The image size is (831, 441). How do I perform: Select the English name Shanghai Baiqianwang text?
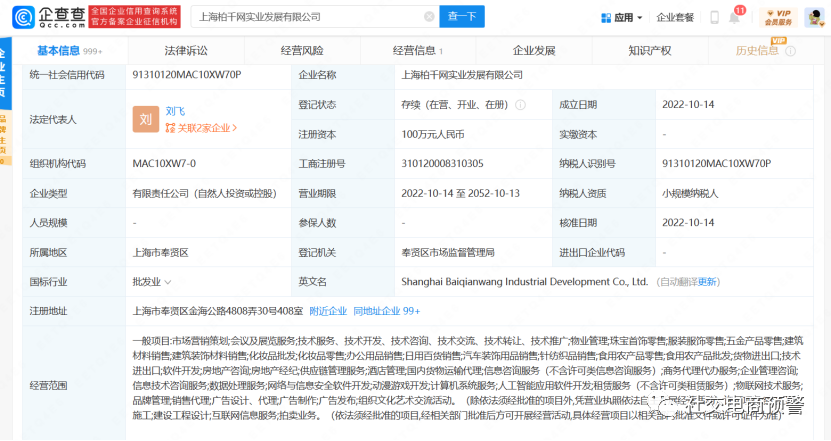click(525, 282)
